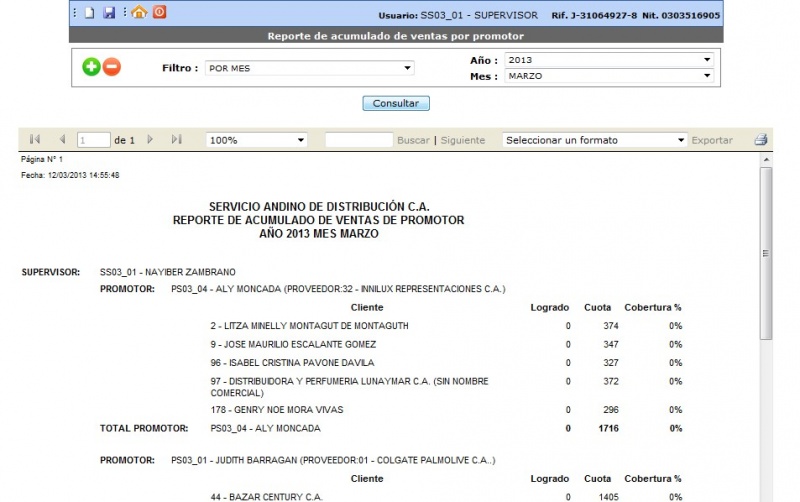The height and width of the screenshot is (502, 800).
Task: Click client row JOSE MAURILIO ESCALANTE GOMEZ
Action: (293, 344)
